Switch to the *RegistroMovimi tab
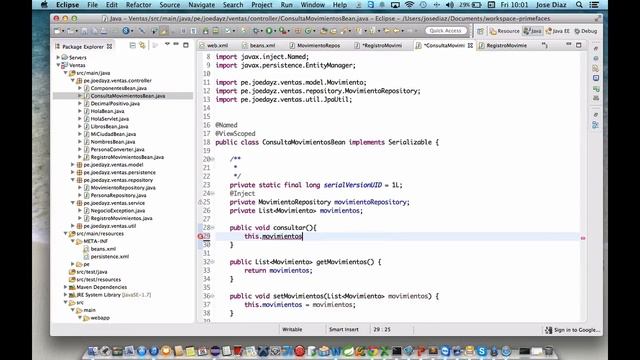Screen dimensions: 640x360 pos(382,46)
